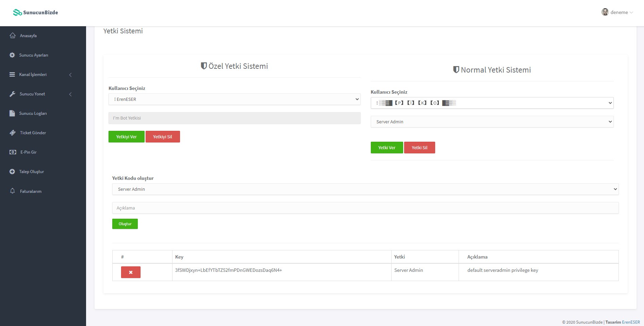Open Normal Yetki Sistemi user select dropdown

492,103
